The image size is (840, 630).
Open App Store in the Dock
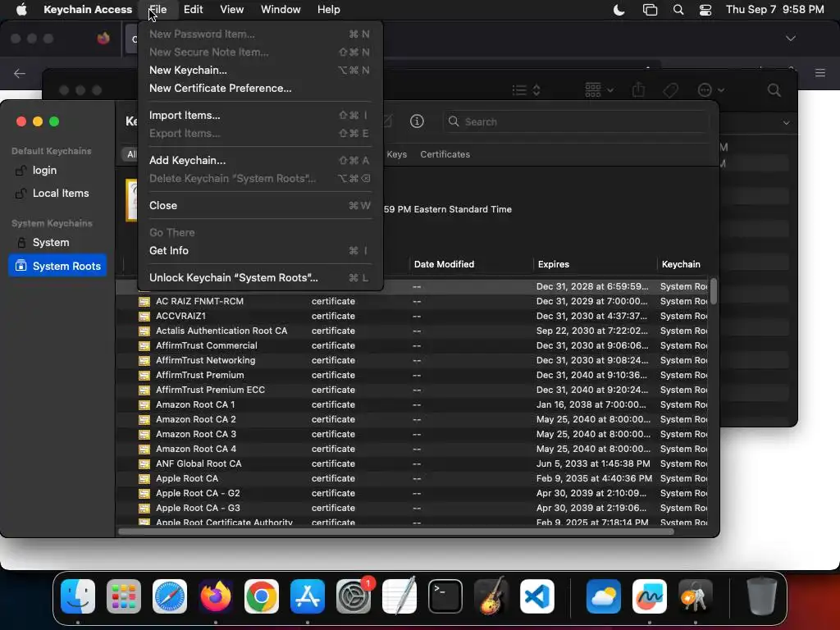(308, 596)
